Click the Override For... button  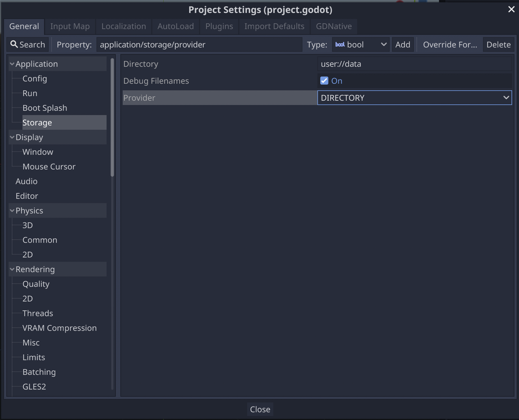tap(450, 45)
